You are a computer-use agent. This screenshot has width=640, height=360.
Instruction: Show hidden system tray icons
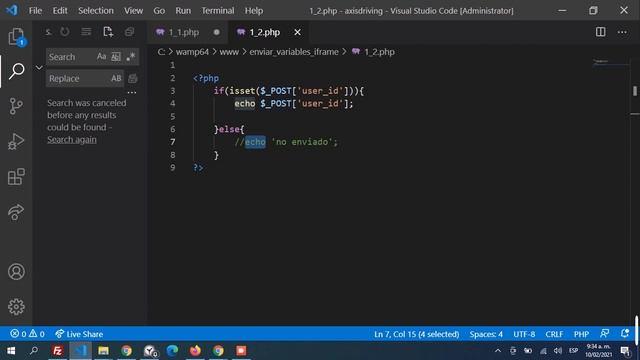pos(498,351)
